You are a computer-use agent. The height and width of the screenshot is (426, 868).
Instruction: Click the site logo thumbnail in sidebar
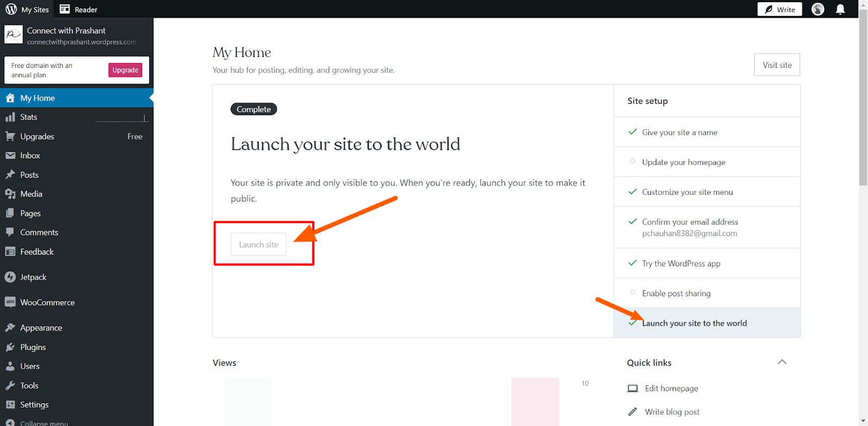coord(14,34)
